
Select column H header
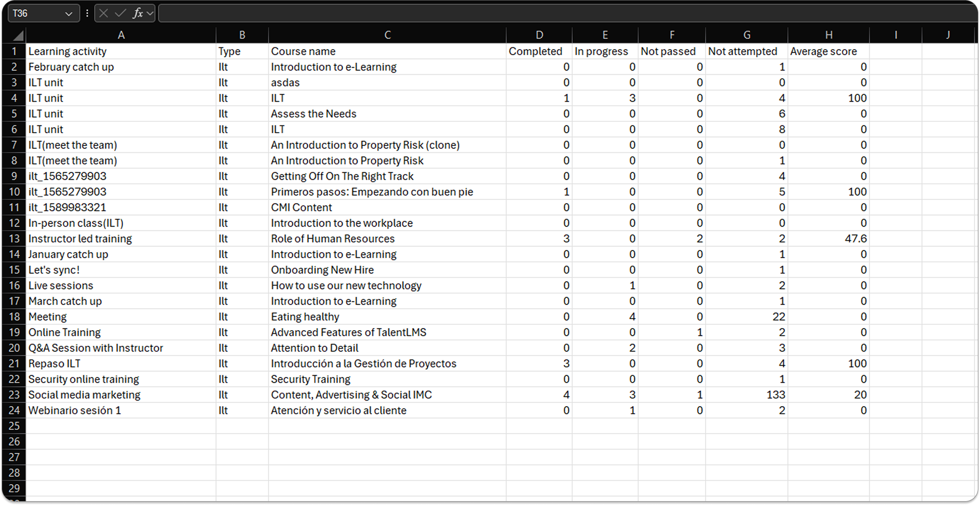click(x=829, y=35)
